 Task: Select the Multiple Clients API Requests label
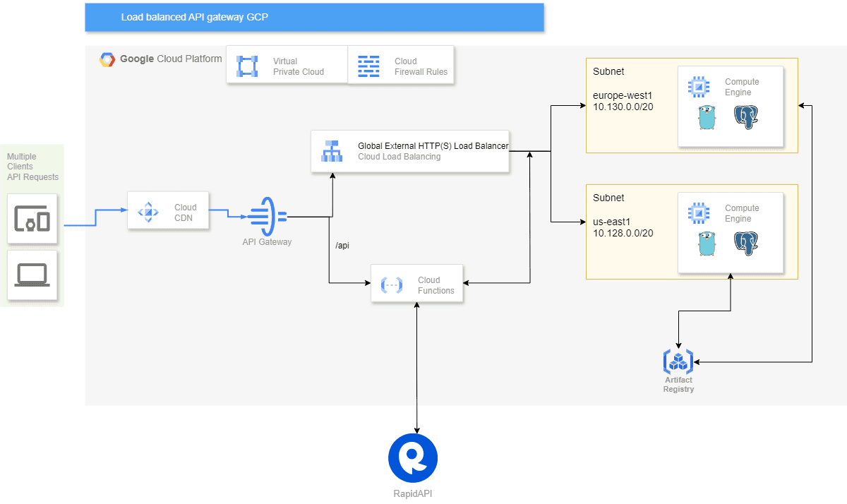[32, 167]
